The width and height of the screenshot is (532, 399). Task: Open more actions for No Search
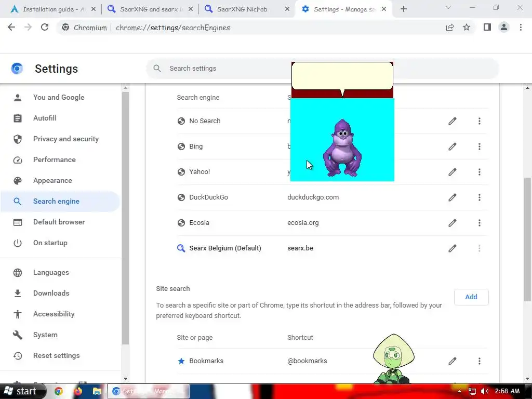[x=480, y=121]
